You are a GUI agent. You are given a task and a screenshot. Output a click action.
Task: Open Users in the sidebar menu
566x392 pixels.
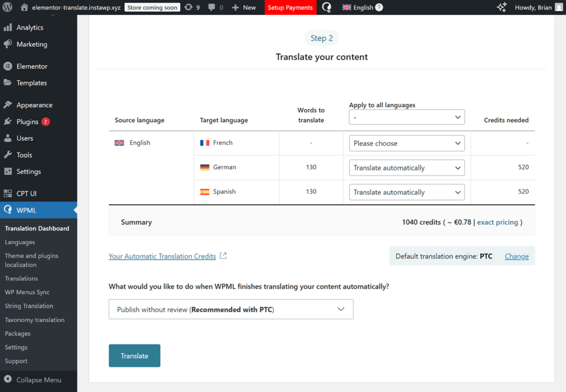point(24,138)
